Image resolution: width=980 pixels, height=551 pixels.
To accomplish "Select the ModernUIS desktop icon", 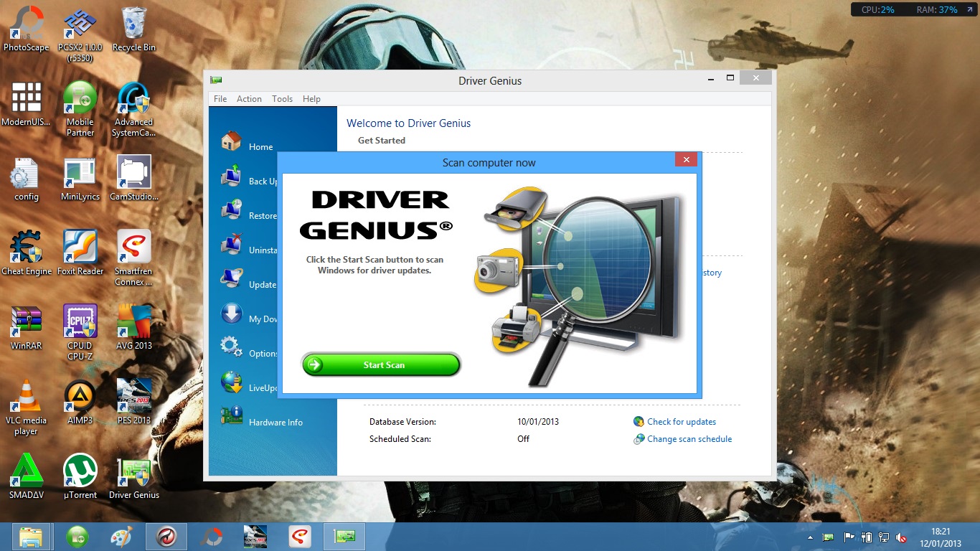I will tap(27, 104).
